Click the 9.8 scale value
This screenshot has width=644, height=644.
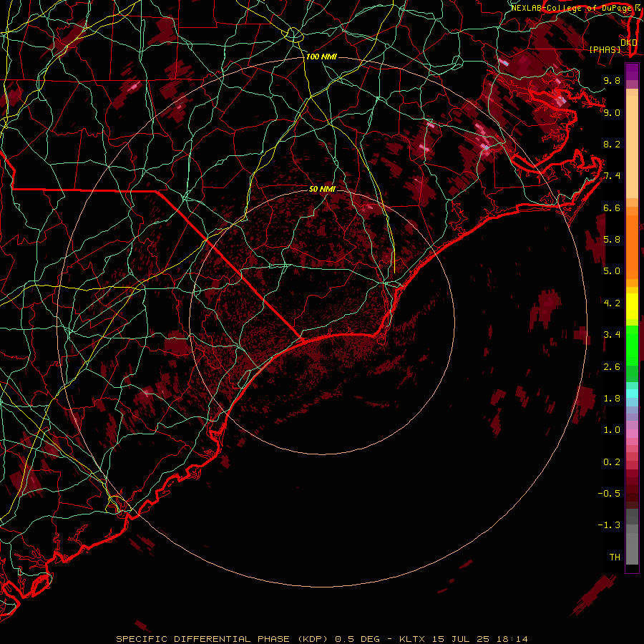click(x=612, y=80)
